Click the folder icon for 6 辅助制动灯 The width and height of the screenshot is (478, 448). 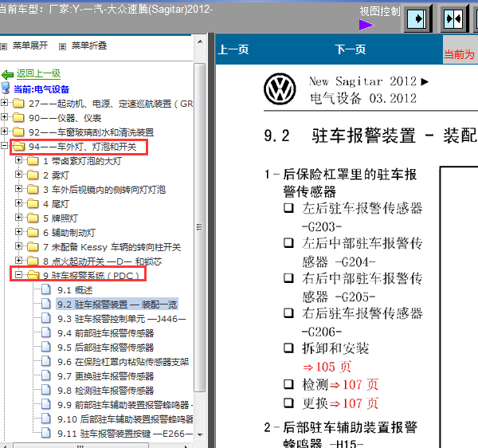(x=33, y=233)
